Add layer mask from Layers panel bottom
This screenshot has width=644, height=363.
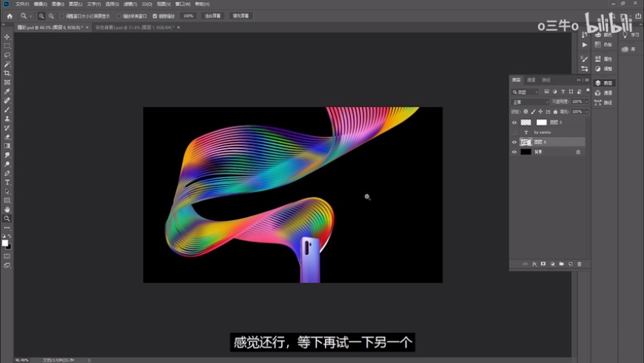click(543, 264)
